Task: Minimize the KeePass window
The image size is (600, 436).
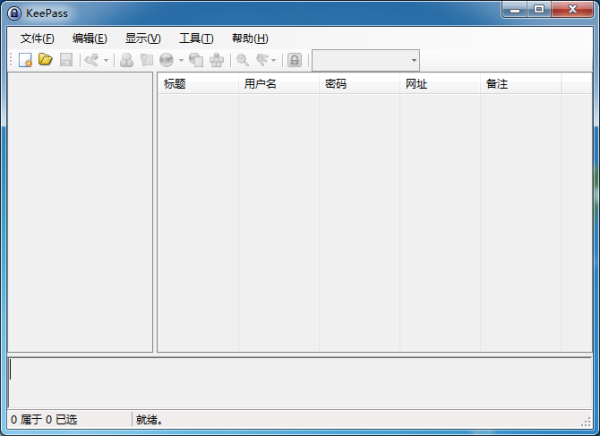Action: 515,10
